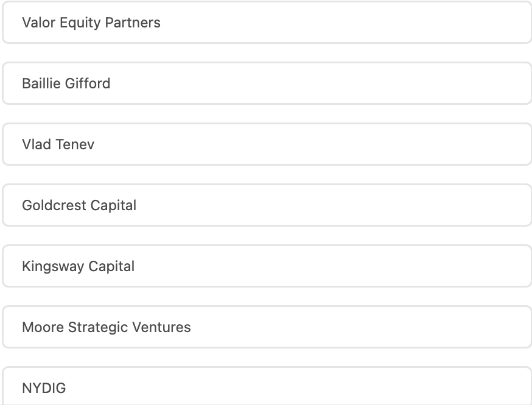This screenshot has width=532, height=407.
Task: Click the "NYDIG" text label
Action: (x=44, y=388)
